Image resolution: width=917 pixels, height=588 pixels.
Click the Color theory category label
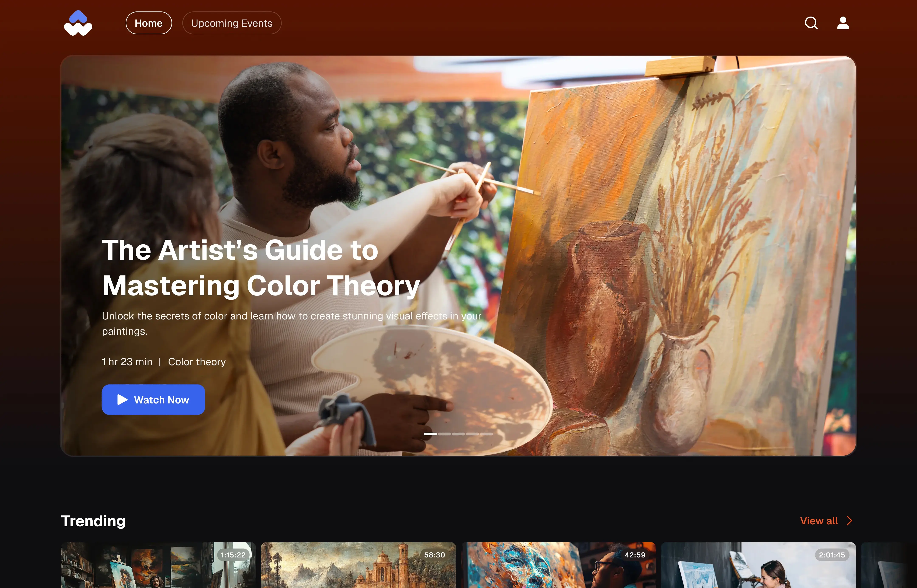(197, 362)
